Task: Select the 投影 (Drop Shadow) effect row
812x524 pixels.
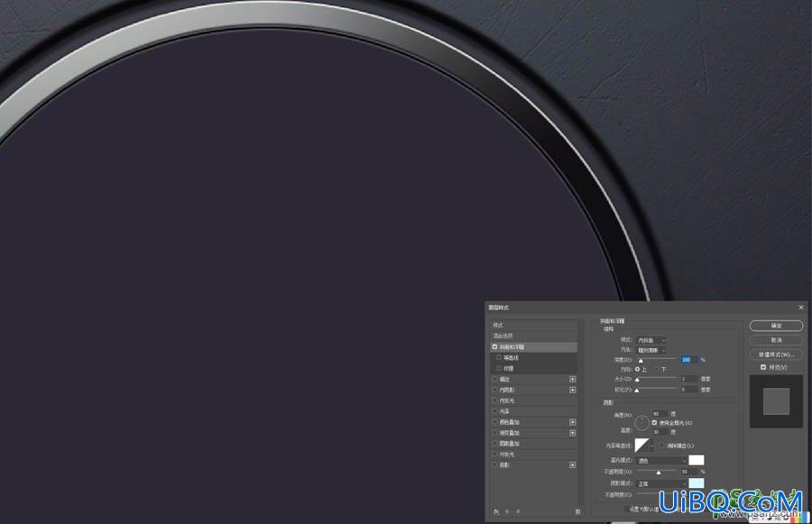Action: tap(534, 465)
